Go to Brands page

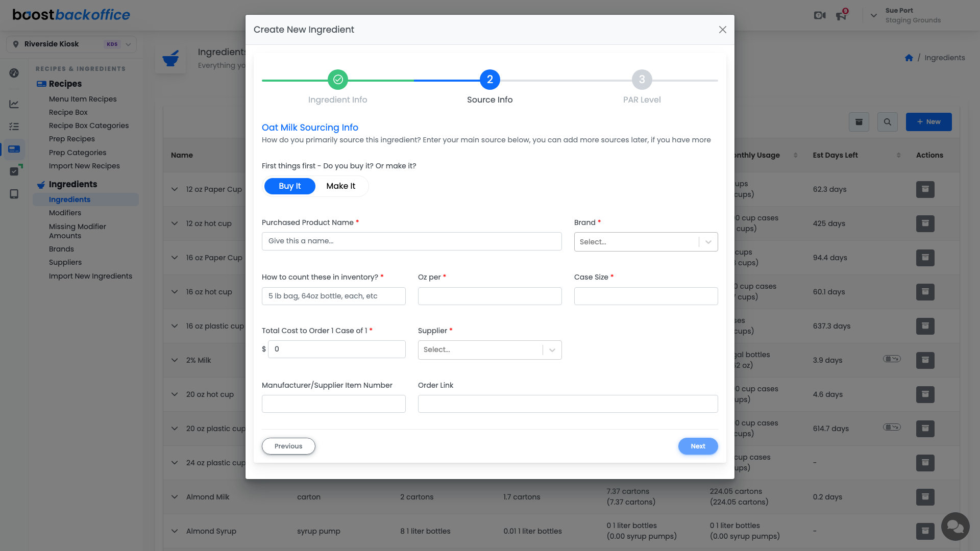61,249
